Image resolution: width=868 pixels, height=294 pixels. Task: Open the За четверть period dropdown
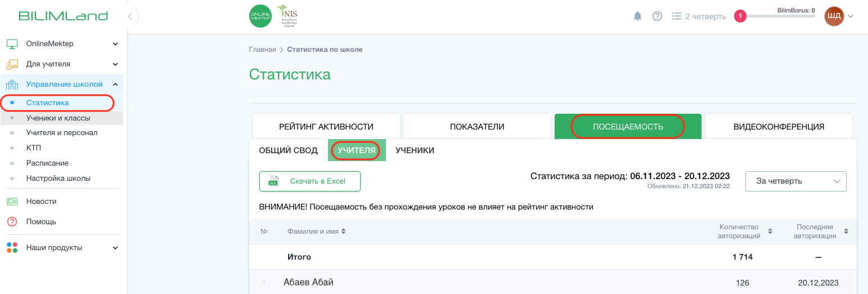(x=795, y=181)
